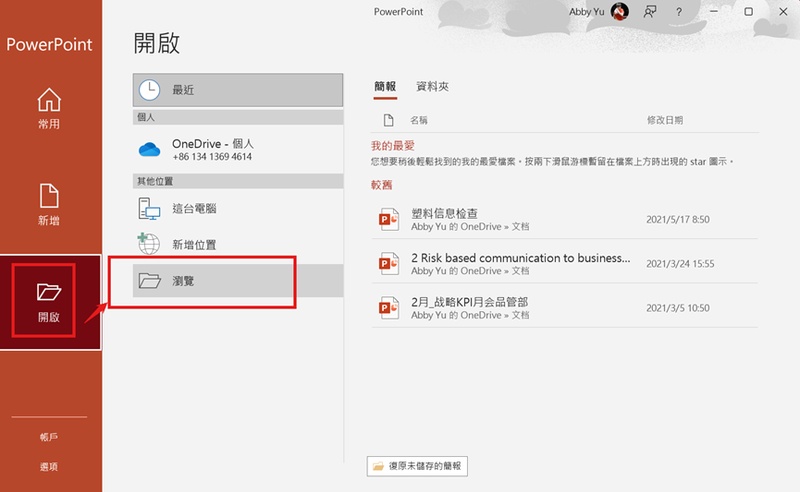This screenshot has height=492, width=800.
Task: Minimize the PowerPoint window
Action: point(714,11)
